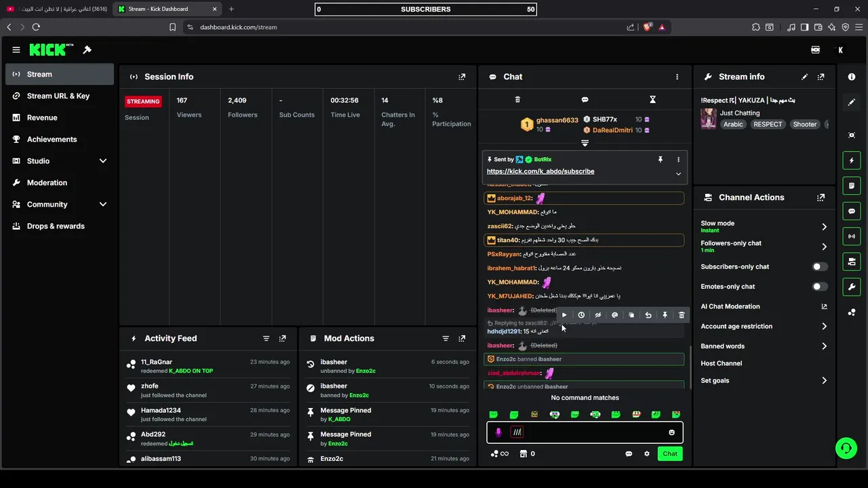The width and height of the screenshot is (868, 488).
Task: Open Drops & rewards page
Action: coord(60,226)
